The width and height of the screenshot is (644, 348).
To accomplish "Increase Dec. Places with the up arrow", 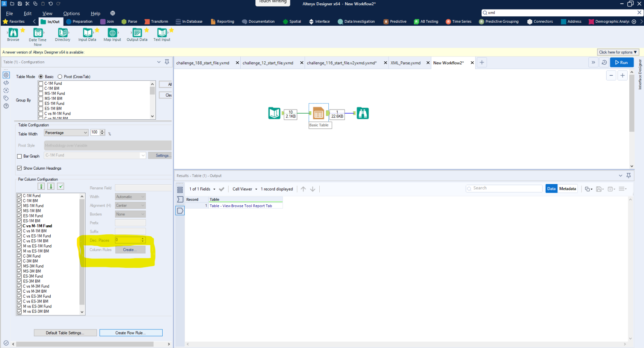I will coord(143,238).
